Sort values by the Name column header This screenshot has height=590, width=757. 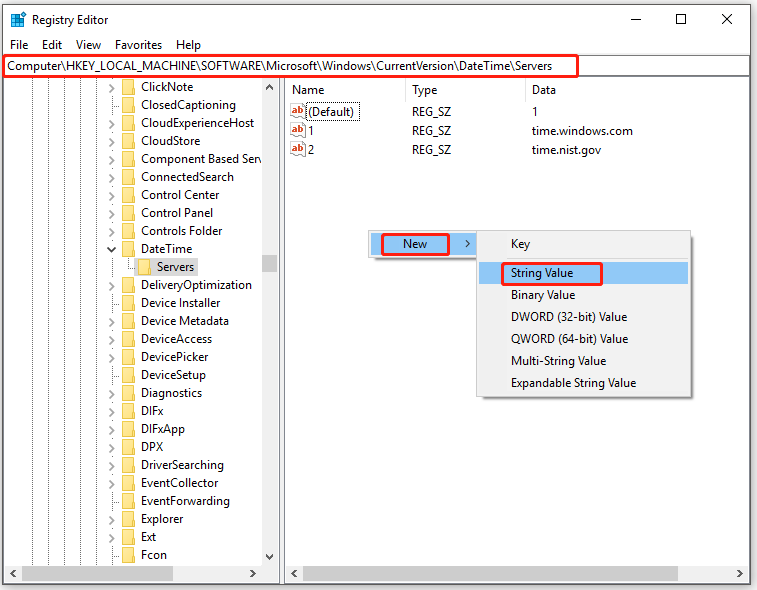[346, 90]
